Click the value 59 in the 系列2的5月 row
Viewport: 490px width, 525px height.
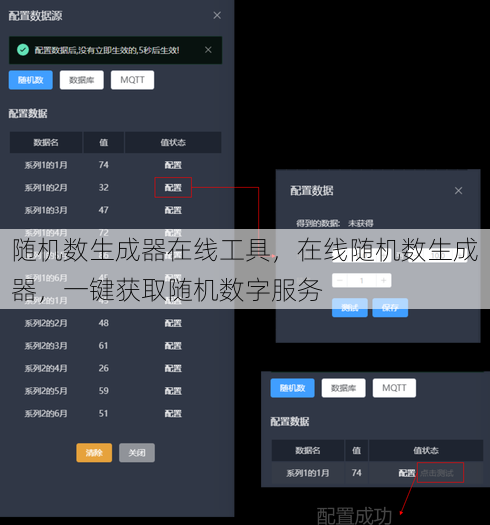(x=104, y=391)
